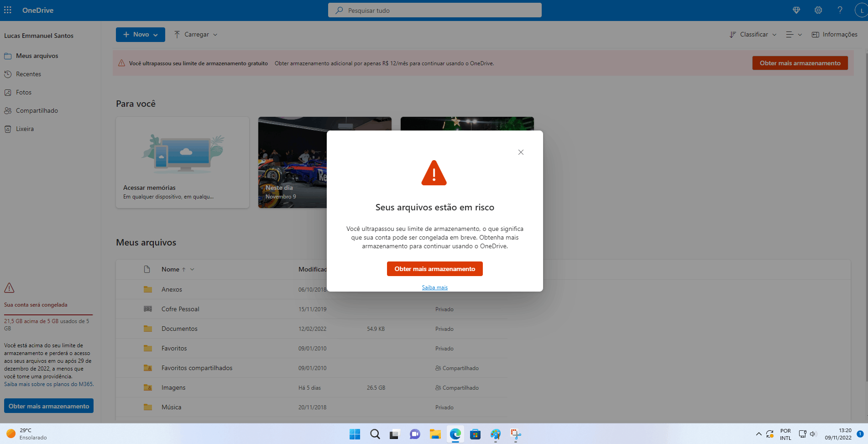The height and width of the screenshot is (444, 868).
Task: Click the Saiba mais link in dialog
Action: click(x=435, y=287)
